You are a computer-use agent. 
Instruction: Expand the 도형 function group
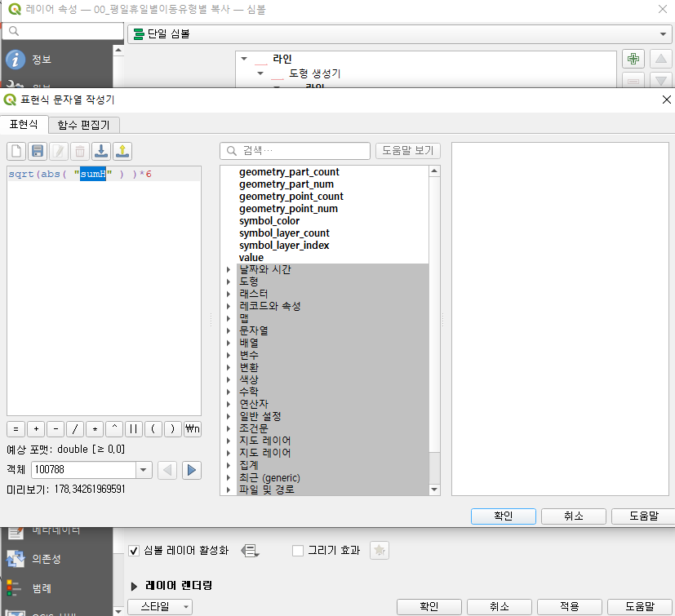click(229, 282)
